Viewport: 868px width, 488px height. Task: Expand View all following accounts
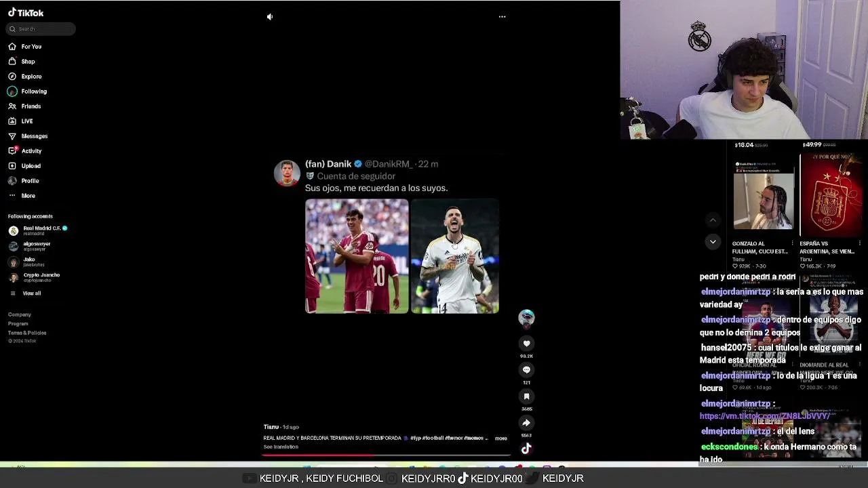click(31, 293)
